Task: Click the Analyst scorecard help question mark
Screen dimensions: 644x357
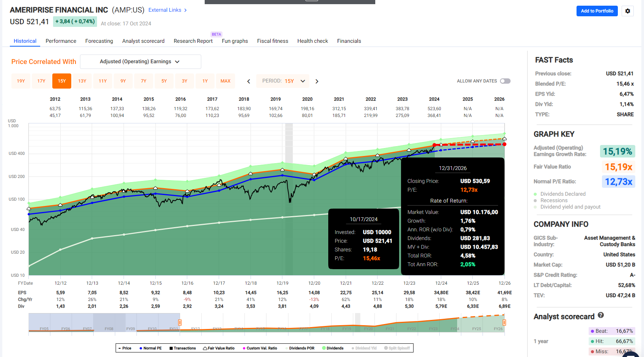Action: [x=601, y=315]
